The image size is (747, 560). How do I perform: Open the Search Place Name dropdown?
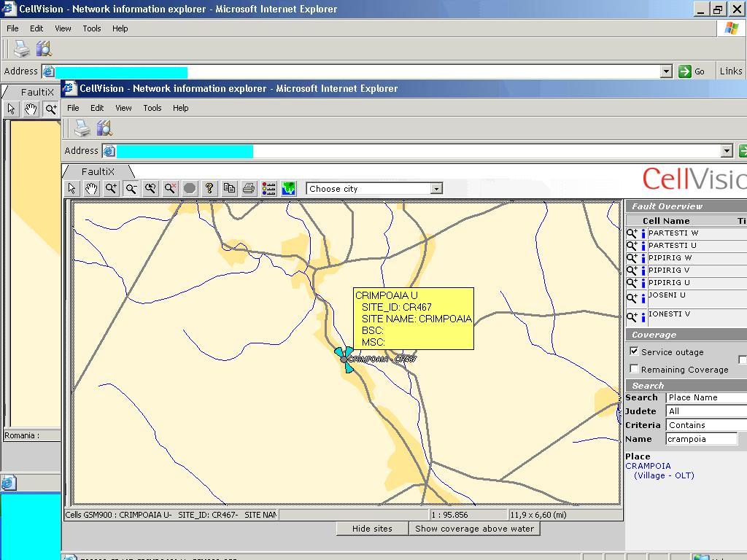[706, 397]
